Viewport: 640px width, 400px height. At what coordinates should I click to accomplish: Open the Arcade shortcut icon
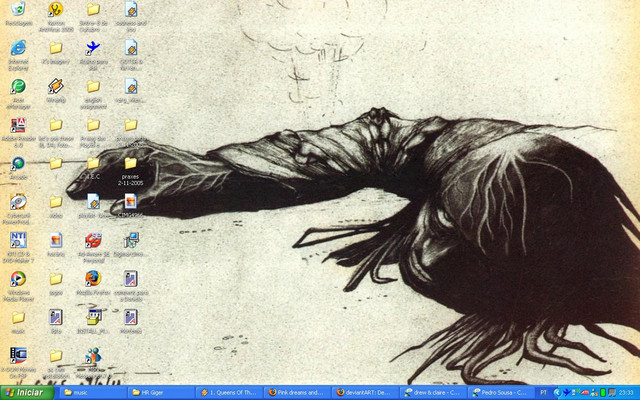pos(18,163)
